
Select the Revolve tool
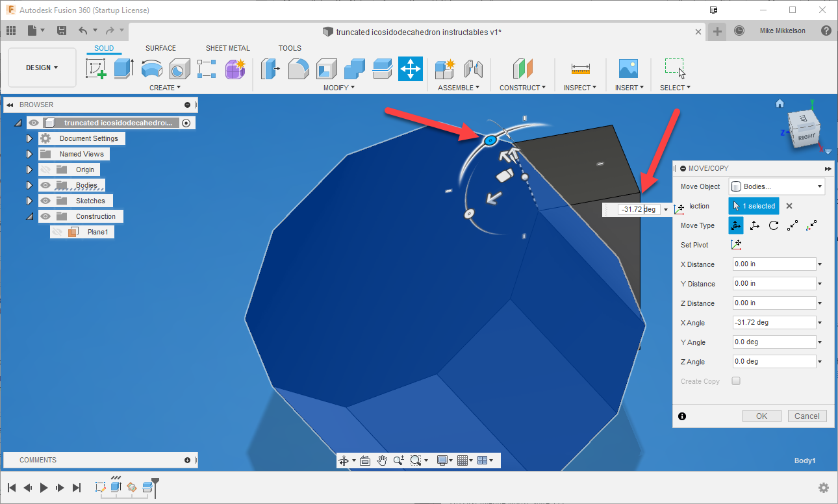151,69
